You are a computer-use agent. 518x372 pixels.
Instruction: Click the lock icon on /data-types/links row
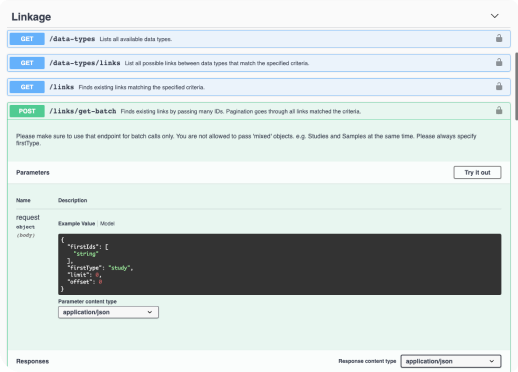click(499, 62)
